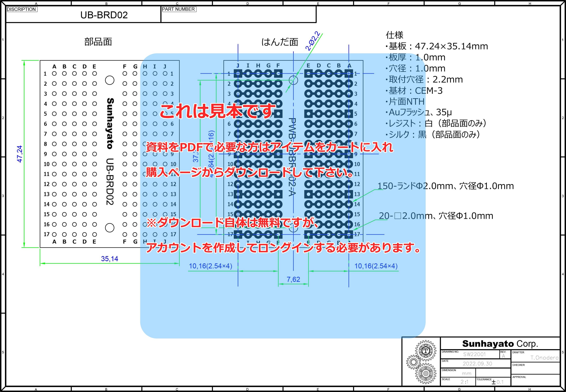566x392 pixels.
Task: Select the 取付穴径：2.2mm spec line
Action: [424, 79]
